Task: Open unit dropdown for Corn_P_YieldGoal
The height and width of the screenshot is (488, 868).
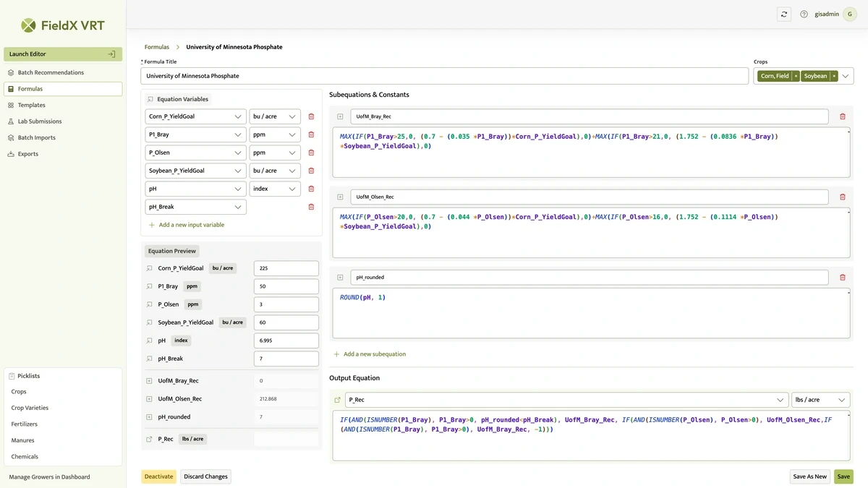Action: point(275,116)
